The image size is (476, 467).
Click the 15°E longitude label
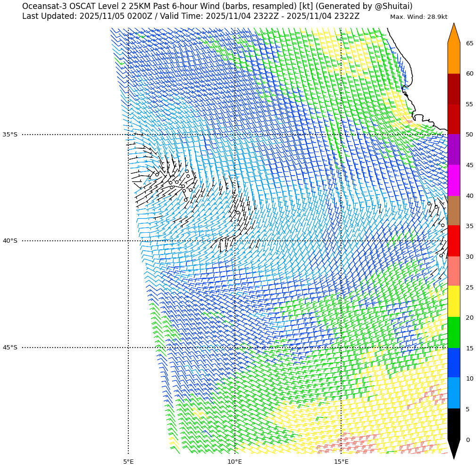pos(341,461)
